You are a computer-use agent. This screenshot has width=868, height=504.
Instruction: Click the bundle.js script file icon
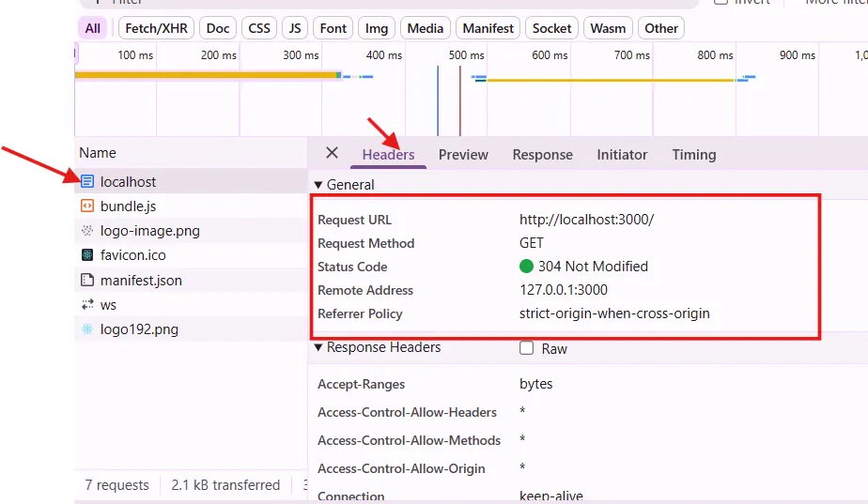pos(87,206)
